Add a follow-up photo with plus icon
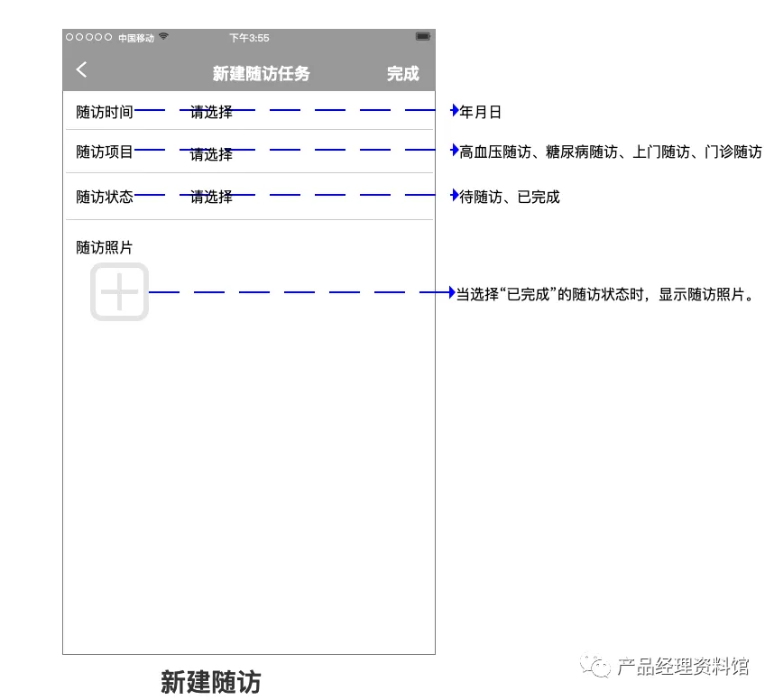Screen dimensions: 774x700 click(119, 291)
